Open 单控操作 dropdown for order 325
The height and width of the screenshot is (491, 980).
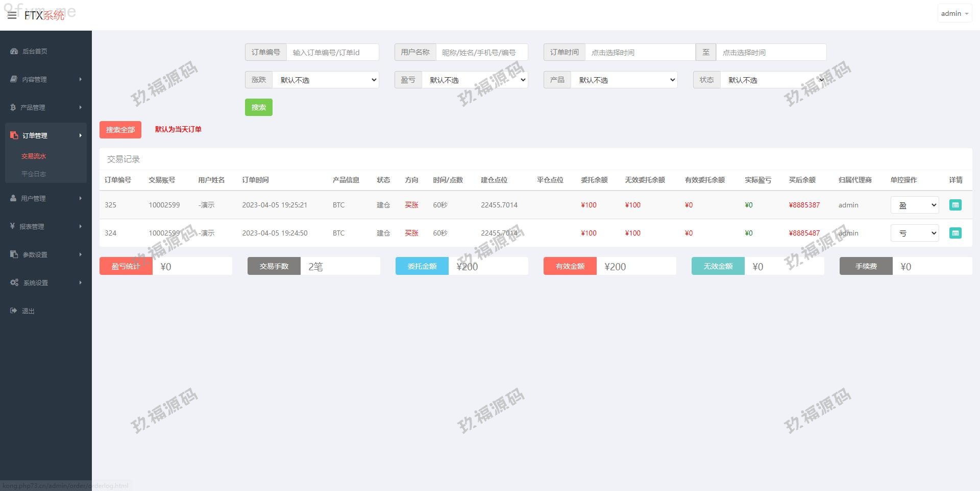(x=915, y=205)
